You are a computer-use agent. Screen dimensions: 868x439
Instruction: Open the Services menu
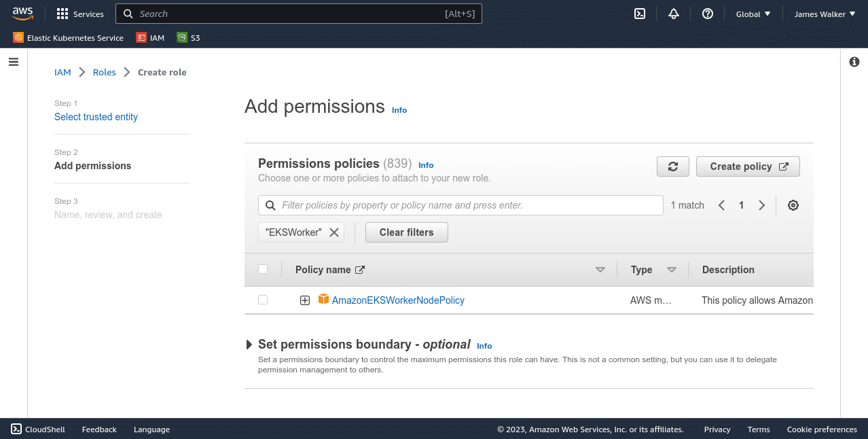79,14
